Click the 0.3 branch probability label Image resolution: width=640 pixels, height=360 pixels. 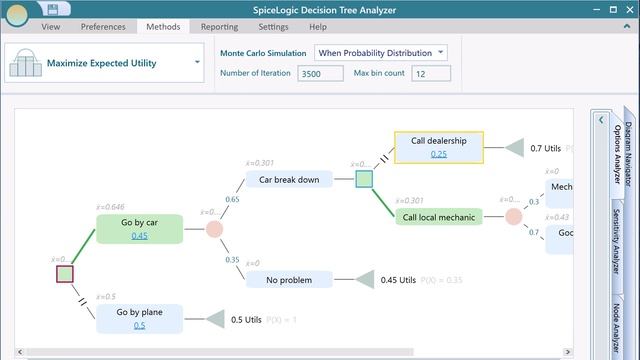click(x=534, y=202)
